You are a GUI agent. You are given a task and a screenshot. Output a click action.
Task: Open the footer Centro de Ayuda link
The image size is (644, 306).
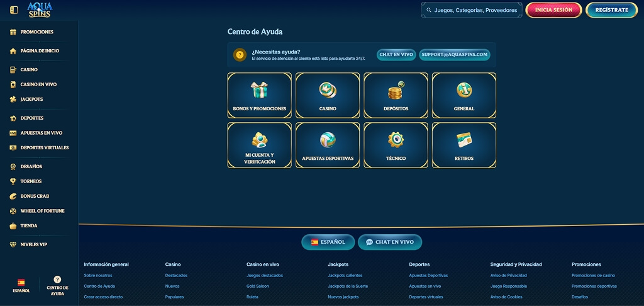point(99,286)
